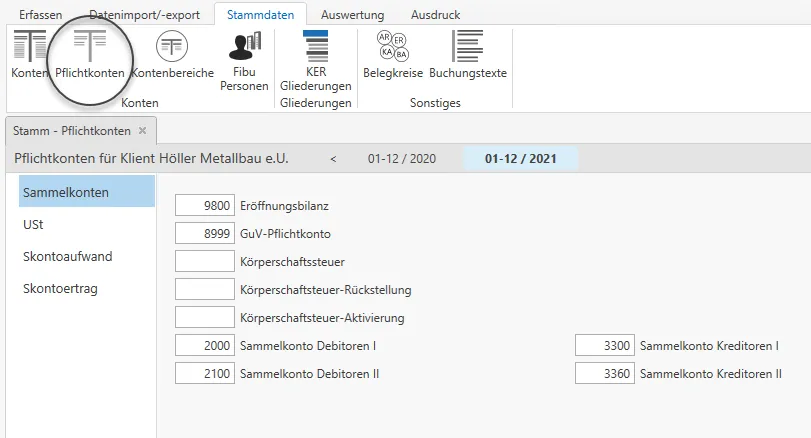
Task: Click the Sammelkonto Kreditoren I field
Action: click(605, 345)
